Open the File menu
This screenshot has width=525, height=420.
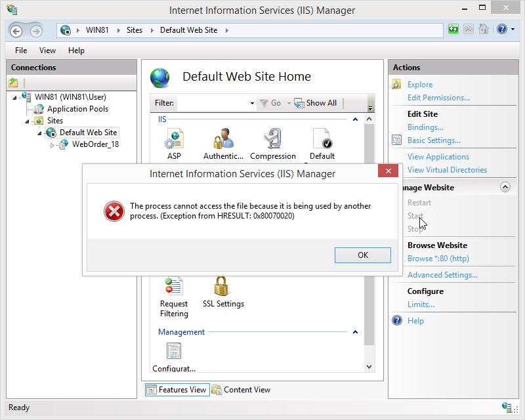21,51
